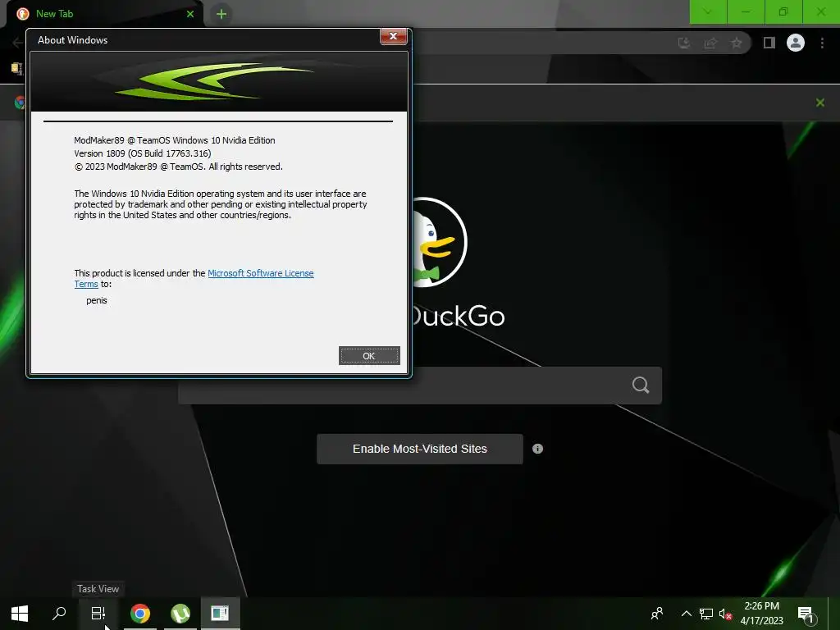Click the magnifier search button in DuckDuckGo

641,385
